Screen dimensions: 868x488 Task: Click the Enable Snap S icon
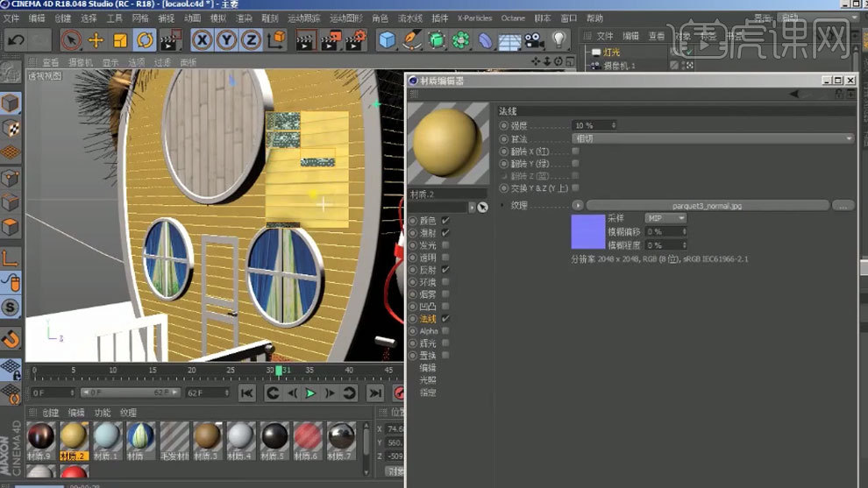click(x=10, y=308)
